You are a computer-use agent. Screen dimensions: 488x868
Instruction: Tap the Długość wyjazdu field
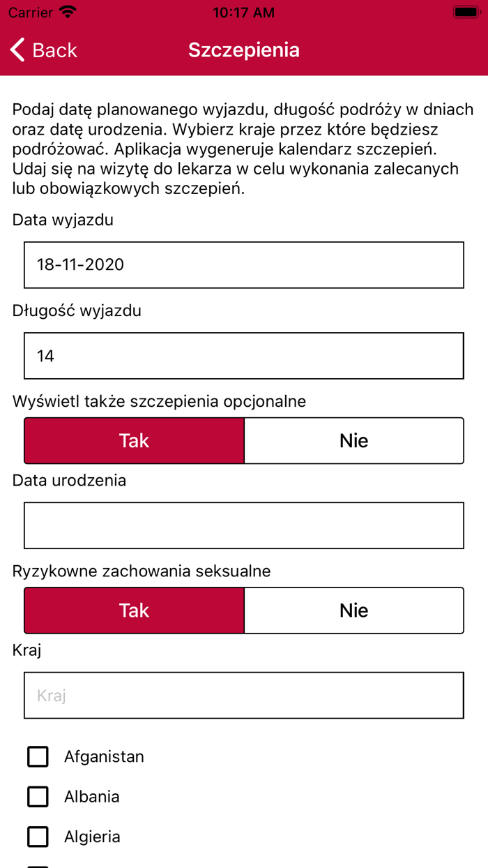click(x=244, y=355)
